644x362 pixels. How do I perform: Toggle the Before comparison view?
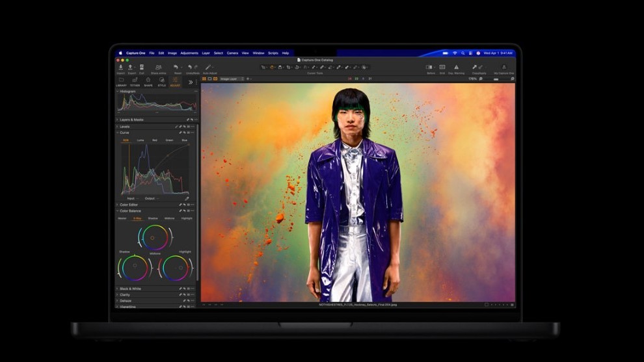[x=429, y=67]
